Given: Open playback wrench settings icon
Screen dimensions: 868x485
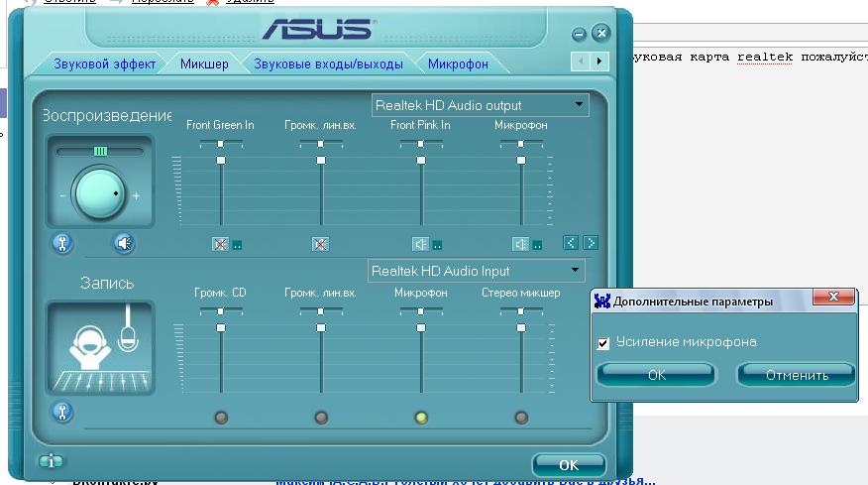Looking at the screenshot, I should click(62, 243).
